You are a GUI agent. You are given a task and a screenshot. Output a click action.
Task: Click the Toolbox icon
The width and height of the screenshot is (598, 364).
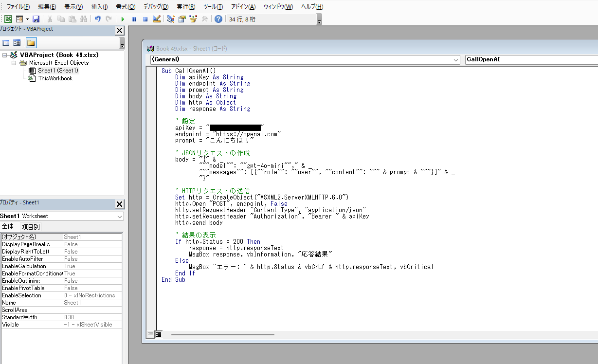(x=204, y=19)
